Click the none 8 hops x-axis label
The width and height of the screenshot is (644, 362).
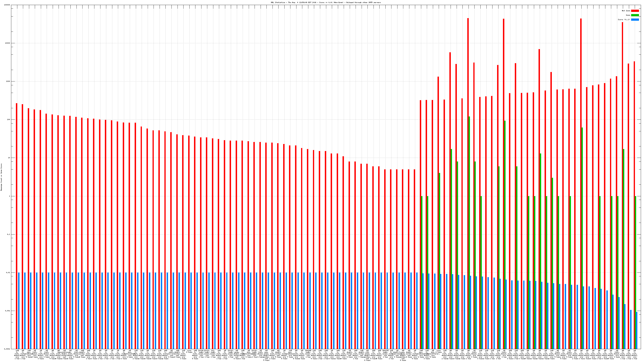point(189,351)
